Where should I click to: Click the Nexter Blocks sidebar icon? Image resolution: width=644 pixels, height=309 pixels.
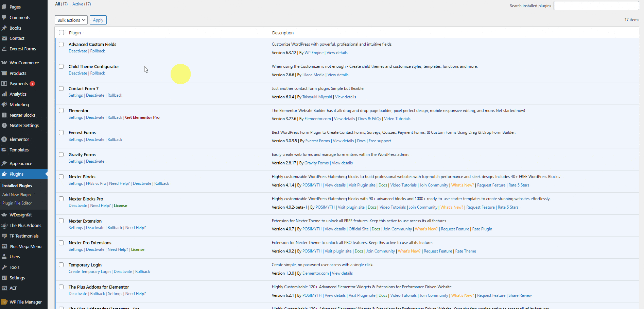point(4,115)
